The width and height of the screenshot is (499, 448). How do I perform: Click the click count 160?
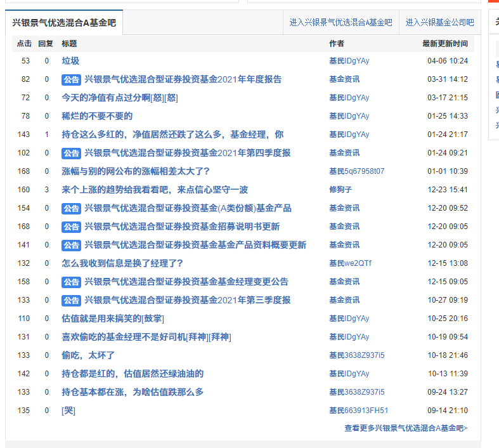click(x=23, y=190)
